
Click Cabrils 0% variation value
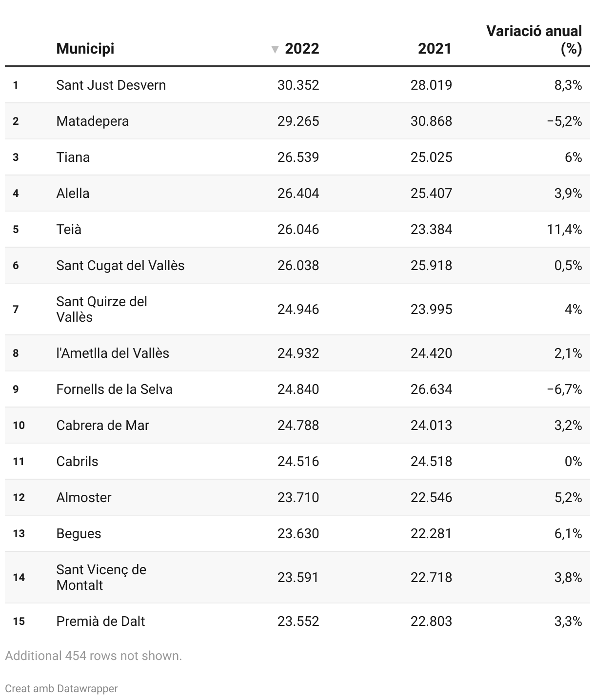point(573,461)
